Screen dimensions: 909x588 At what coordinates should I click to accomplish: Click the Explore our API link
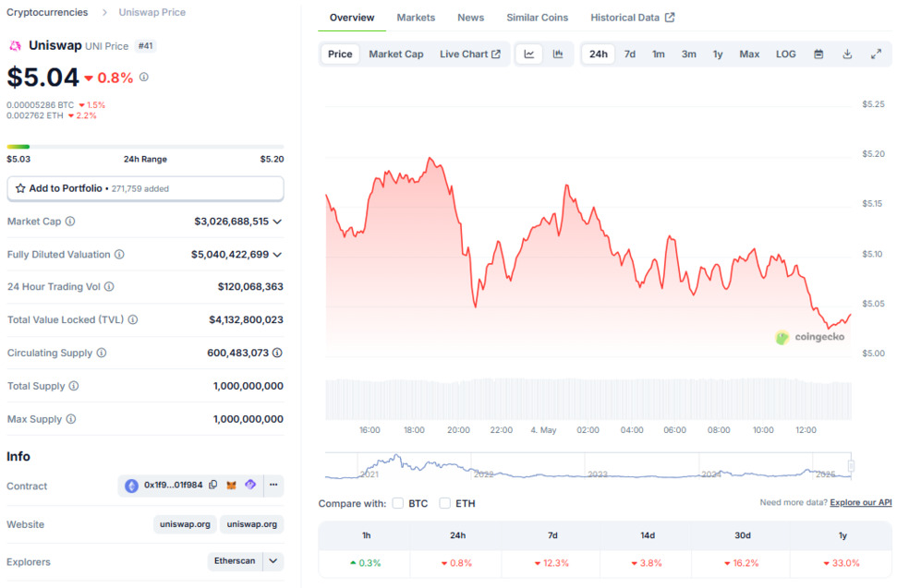click(860, 502)
